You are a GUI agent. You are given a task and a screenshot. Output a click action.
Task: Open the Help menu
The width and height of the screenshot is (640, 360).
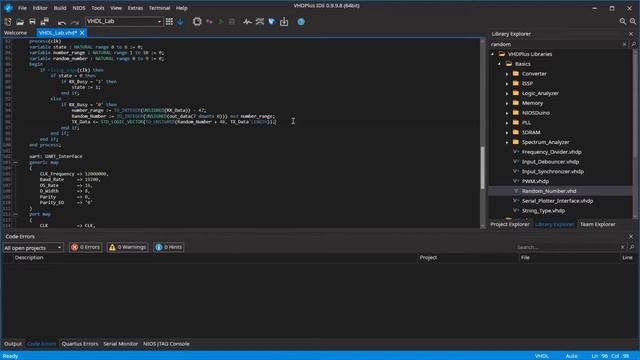pyautogui.click(x=182, y=8)
